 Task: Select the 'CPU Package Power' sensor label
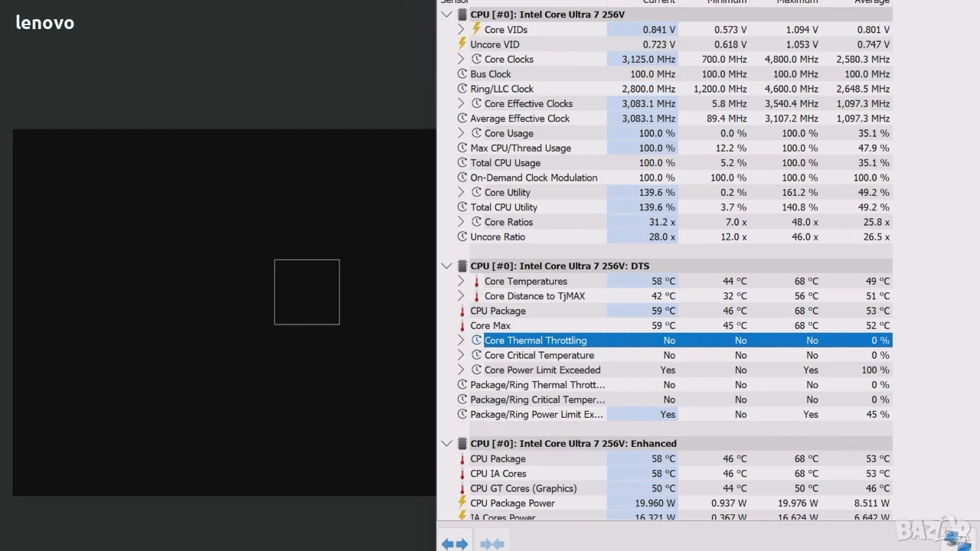point(512,504)
